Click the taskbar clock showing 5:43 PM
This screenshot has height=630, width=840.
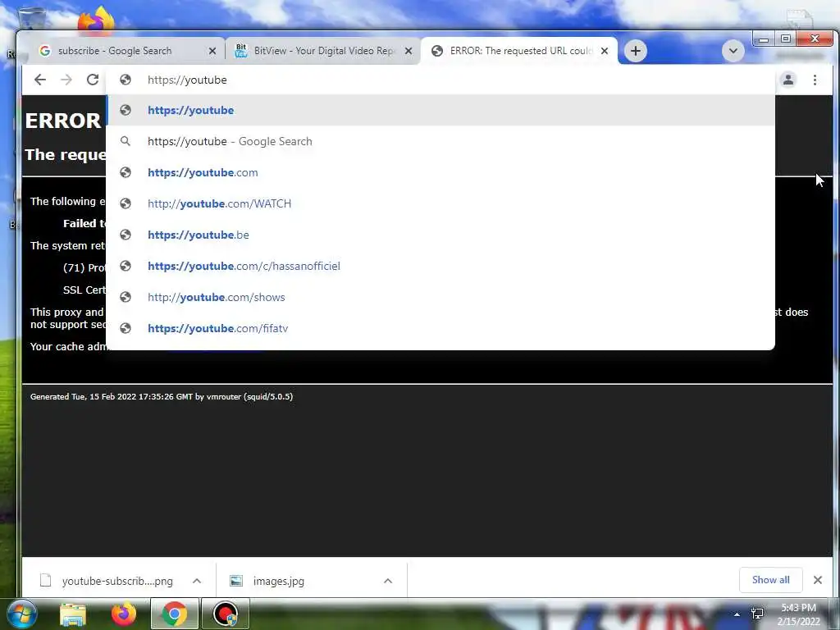tap(798, 614)
